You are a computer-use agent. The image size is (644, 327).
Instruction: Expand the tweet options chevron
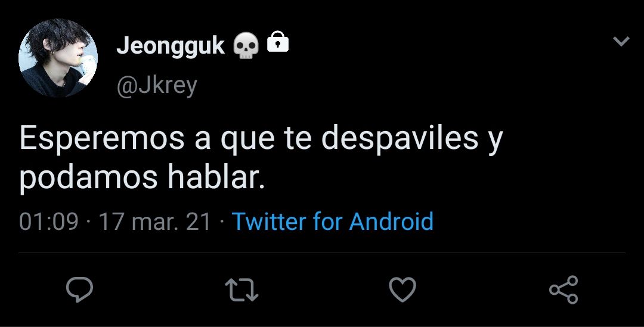pos(621,41)
